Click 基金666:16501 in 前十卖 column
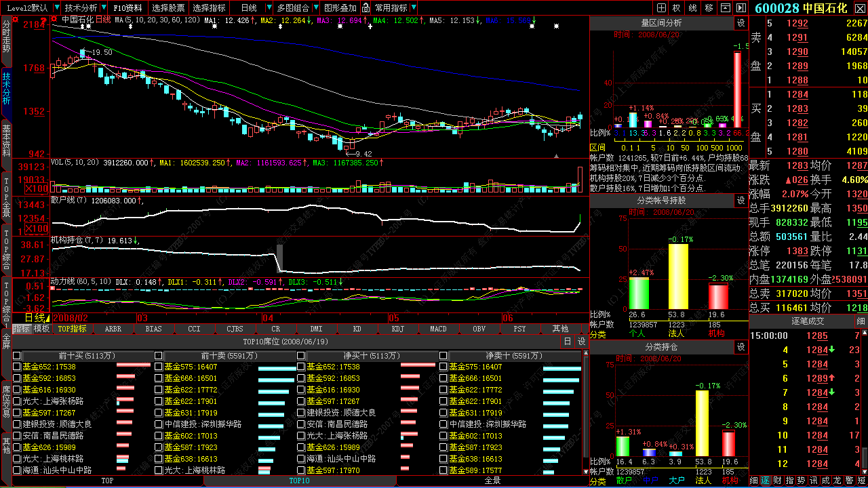The width and height of the screenshot is (868, 488). click(x=191, y=378)
